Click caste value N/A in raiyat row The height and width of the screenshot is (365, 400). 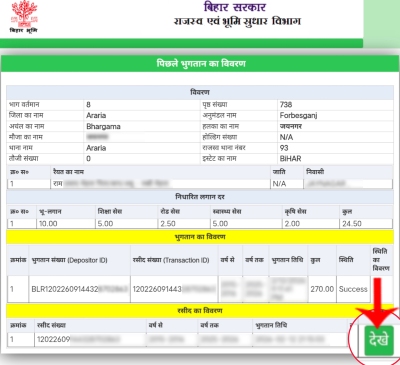[x=279, y=184]
